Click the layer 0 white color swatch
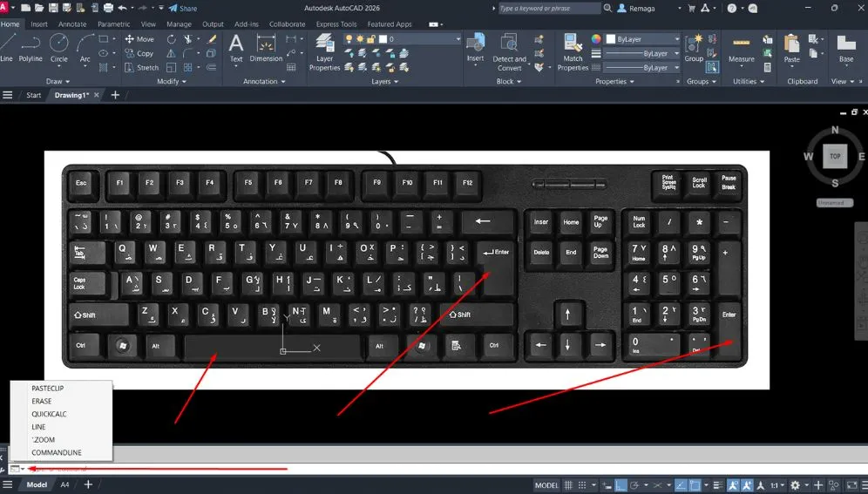The image size is (868, 494). [383, 39]
